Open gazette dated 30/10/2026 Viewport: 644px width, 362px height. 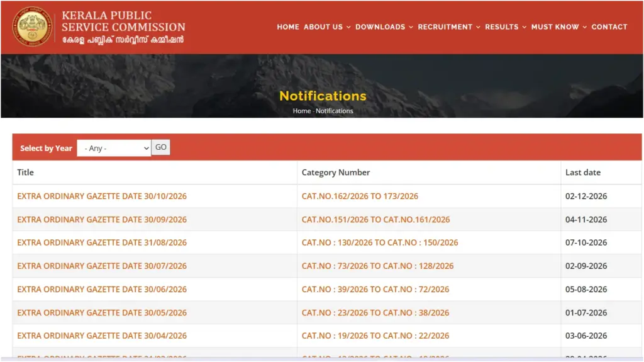tap(102, 196)
